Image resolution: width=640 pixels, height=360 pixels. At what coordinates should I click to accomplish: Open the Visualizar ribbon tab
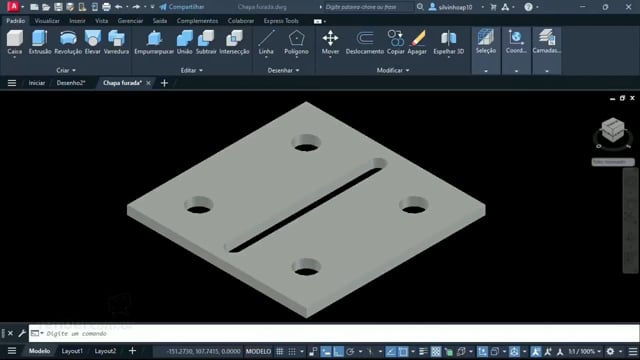point(47,21)
